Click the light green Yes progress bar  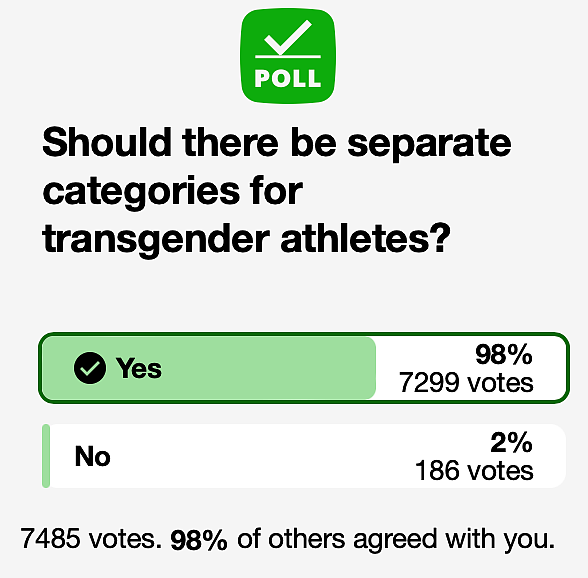click(x=209, y=368)
